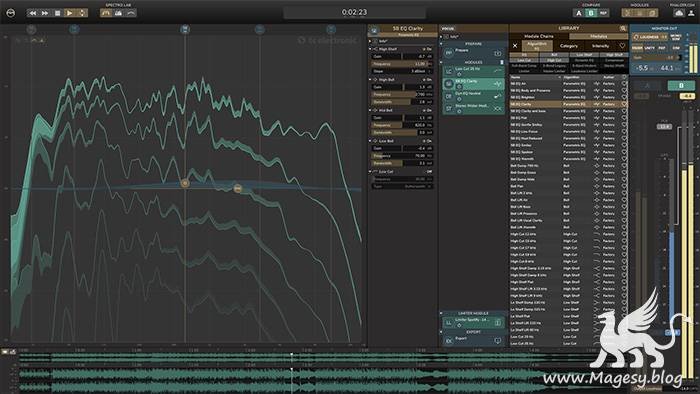
Task: Filter library by favorites heart icon
Action: pyautogui.click(x=622, y=46)
